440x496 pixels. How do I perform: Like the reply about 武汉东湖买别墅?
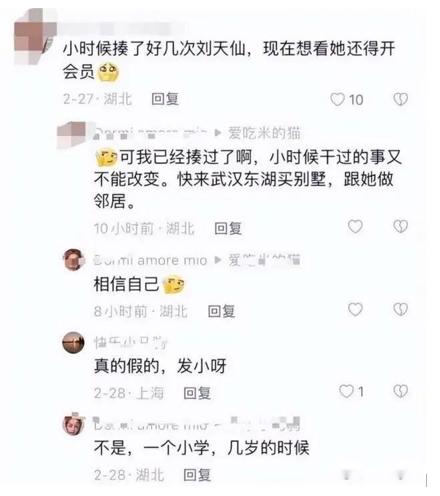[355, 227]
